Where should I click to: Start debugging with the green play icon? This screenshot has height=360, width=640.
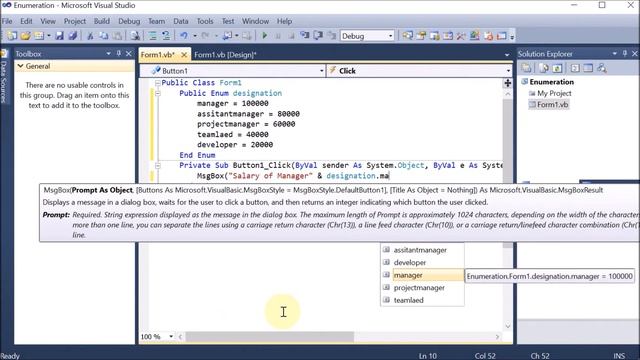point(264,36)
